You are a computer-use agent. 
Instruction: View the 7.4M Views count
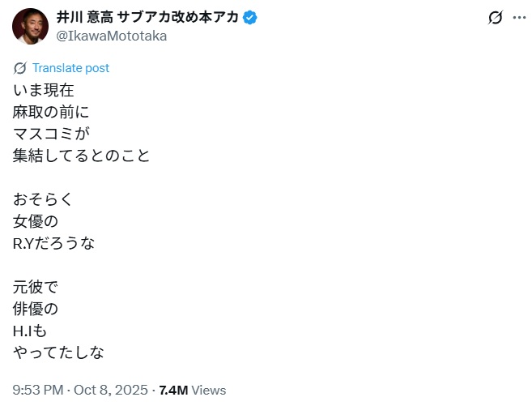point(193,390)
